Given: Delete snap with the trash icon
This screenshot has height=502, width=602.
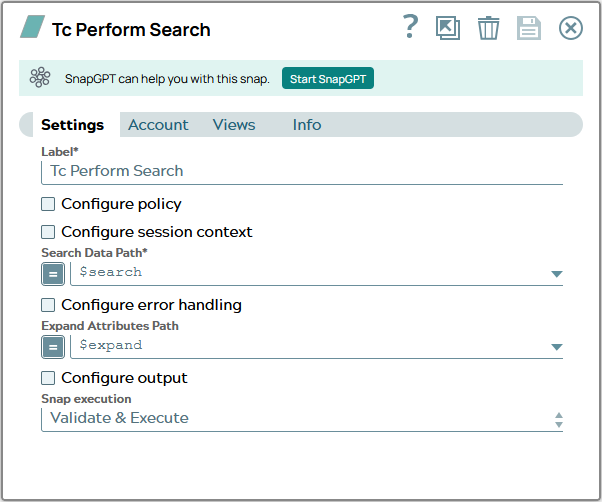Looking at the screenshot, I should pyautogui.click(x=488, y=28).
